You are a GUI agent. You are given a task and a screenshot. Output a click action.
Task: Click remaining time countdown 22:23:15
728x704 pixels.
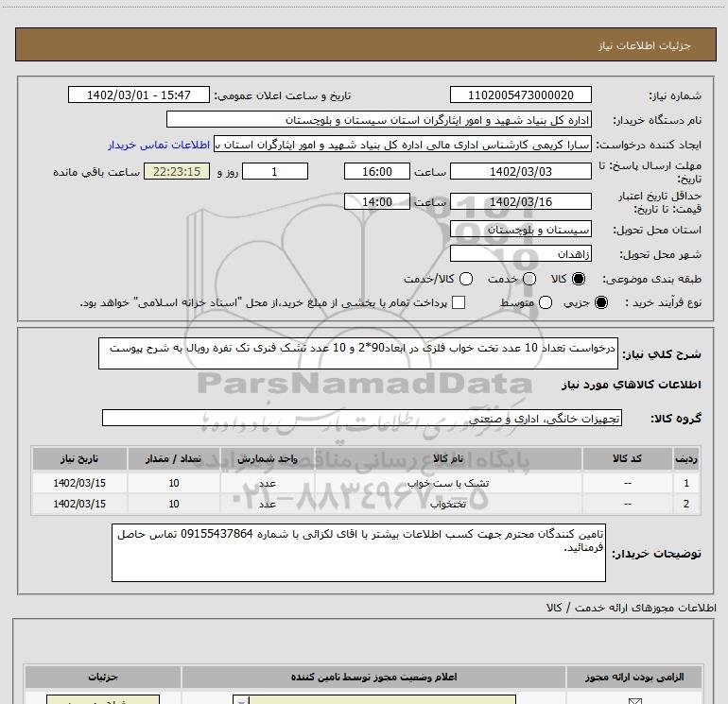(177, 172)
